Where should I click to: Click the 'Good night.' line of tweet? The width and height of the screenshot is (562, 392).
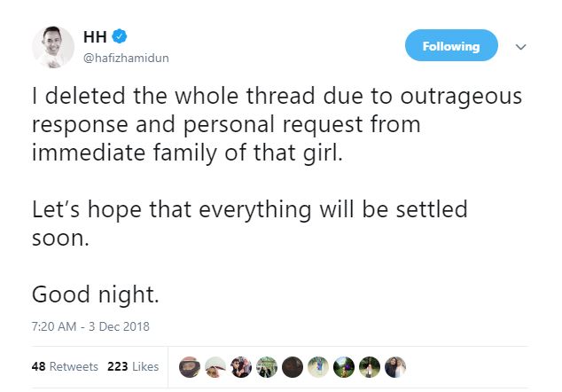tap(96, 294)
